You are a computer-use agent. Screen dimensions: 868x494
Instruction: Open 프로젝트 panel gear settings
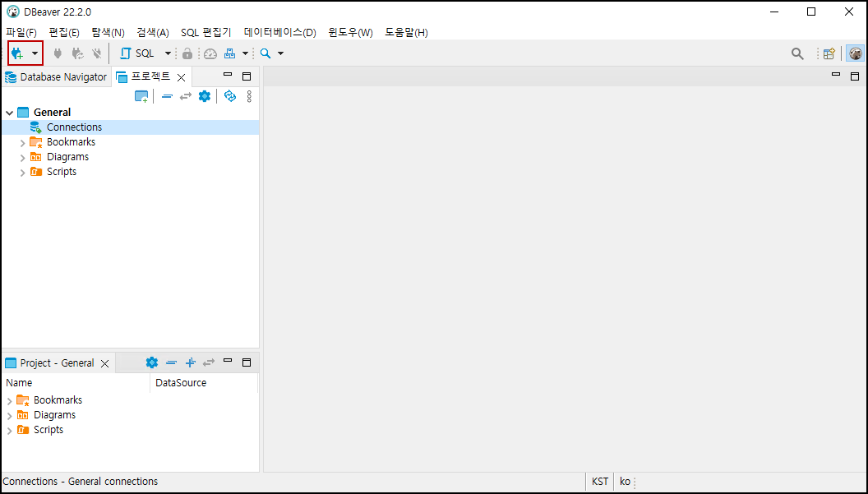[x=205, y=96]
